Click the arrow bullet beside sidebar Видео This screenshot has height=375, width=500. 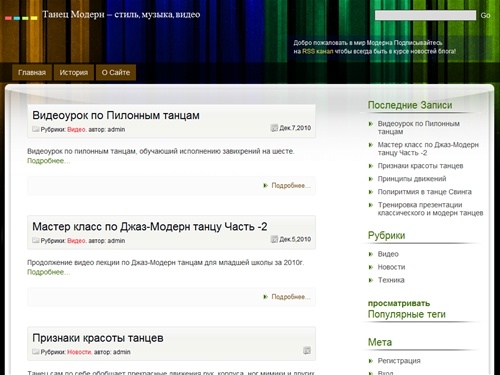370,254
